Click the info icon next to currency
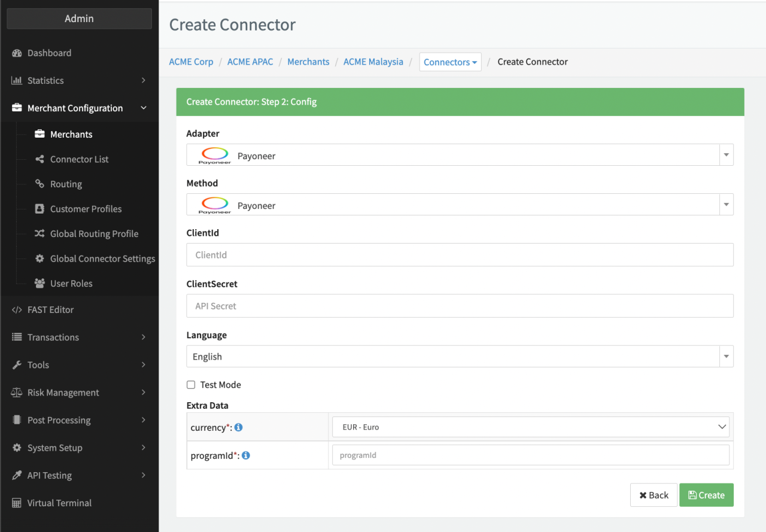Screen dimensions: 766x532 238,427
